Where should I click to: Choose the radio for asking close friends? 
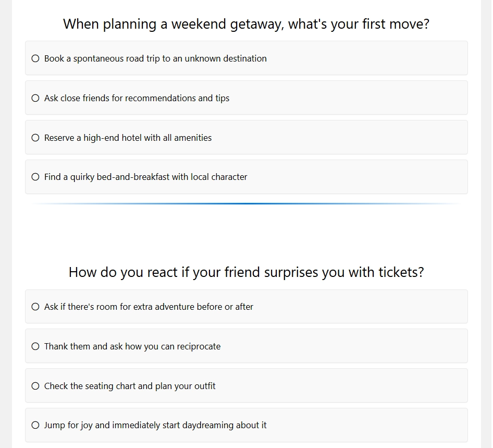(x=35, y=98)
